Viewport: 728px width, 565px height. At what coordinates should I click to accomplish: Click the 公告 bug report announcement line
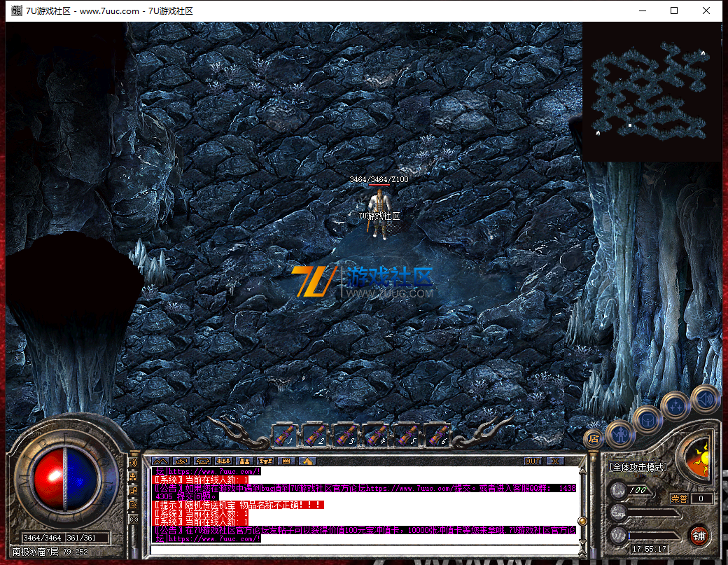[x=365, y=488]
